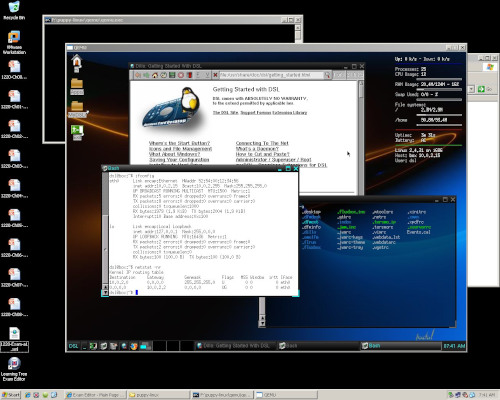Open the terminal icon on DSL desktop
Image resolution: width=500 pixels, height=400 pixels.
77,132
